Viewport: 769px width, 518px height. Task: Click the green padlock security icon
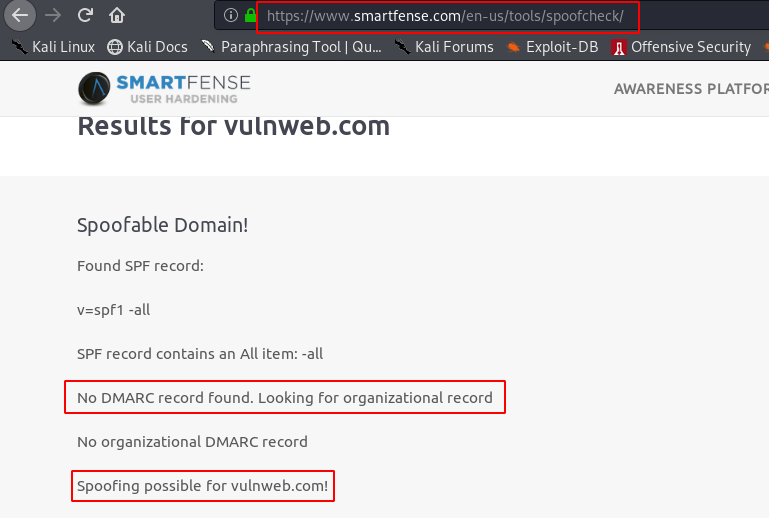250,15
